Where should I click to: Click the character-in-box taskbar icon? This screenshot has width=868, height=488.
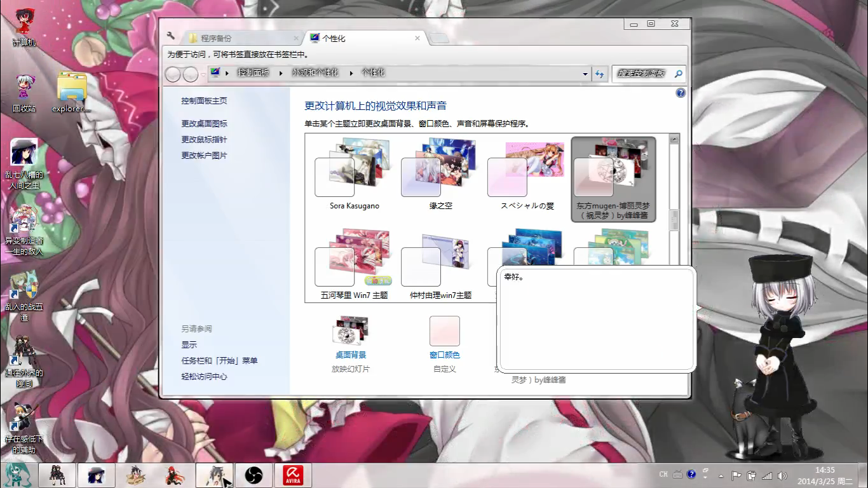pyautogui.click(x=136, y=475)
